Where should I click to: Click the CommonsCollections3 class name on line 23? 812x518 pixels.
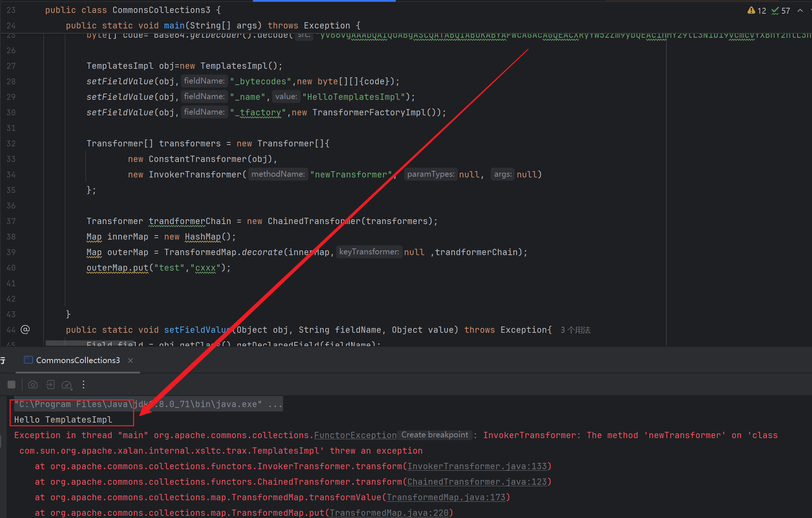pyautogui.click(x=162, y=10)
